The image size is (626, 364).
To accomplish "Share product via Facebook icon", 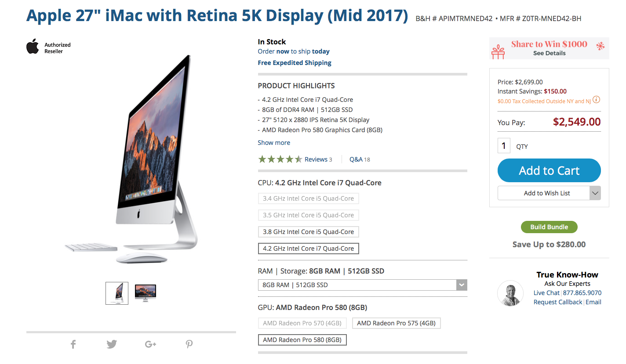I will 73,344.
